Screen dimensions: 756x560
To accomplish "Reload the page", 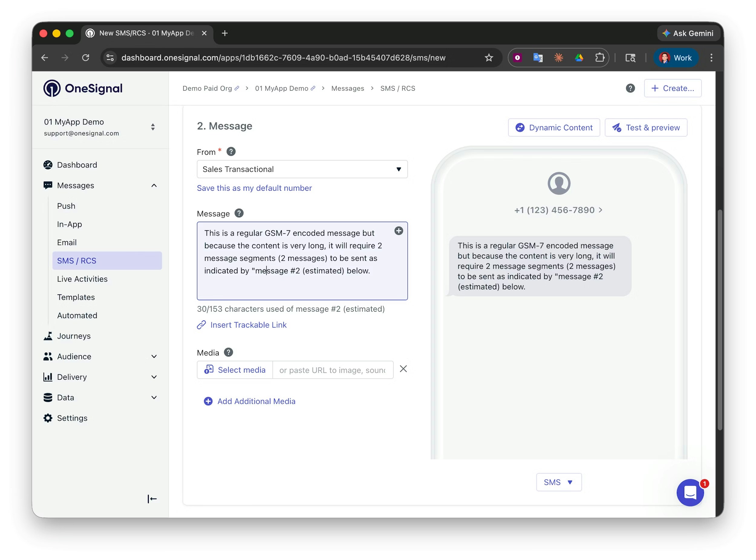I will [x=86, y=58].
